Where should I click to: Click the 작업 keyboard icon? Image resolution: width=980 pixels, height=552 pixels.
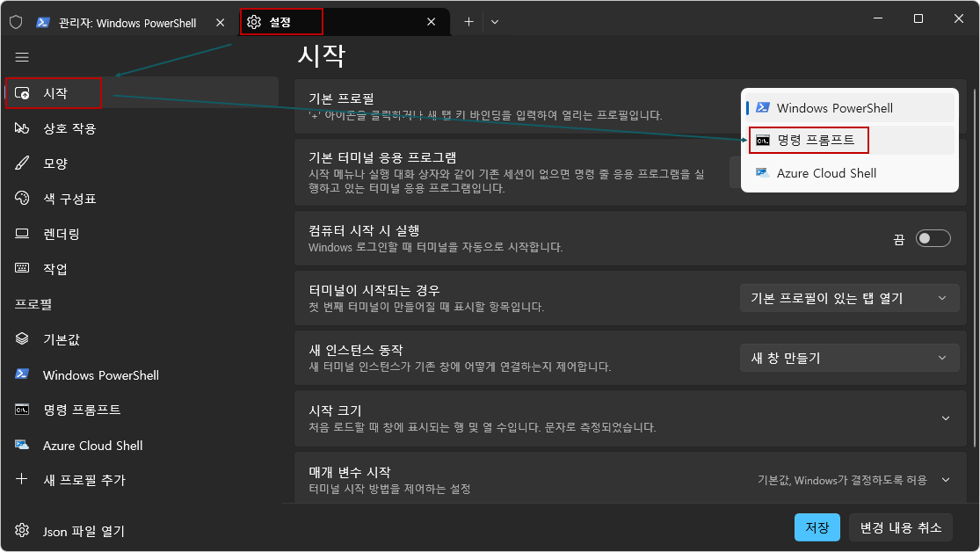22,268
